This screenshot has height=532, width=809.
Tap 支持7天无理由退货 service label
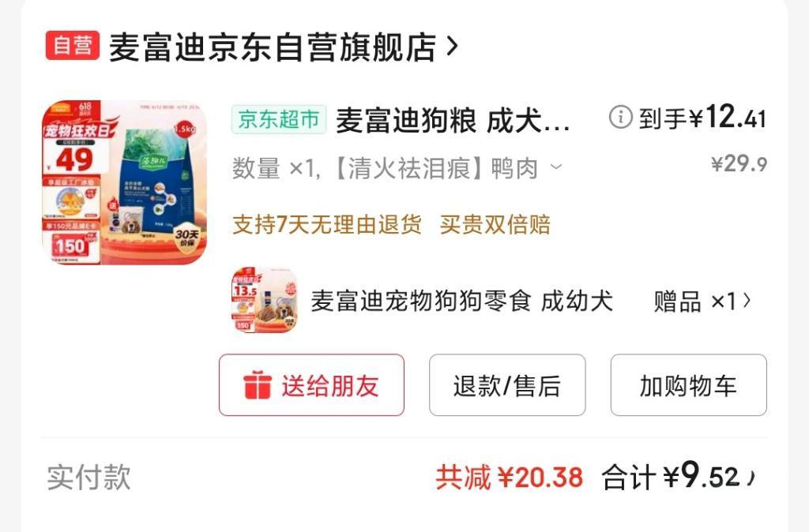click(326, 225)
